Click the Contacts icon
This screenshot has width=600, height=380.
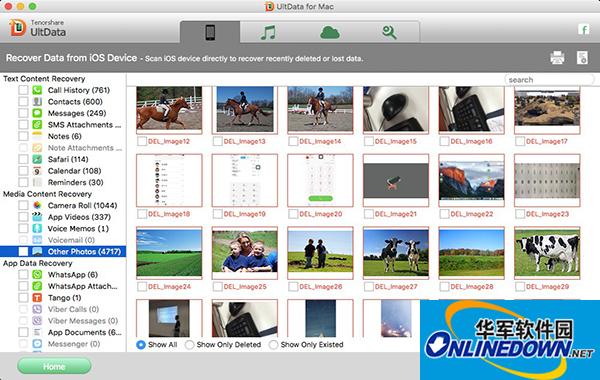tap(37, 101)
